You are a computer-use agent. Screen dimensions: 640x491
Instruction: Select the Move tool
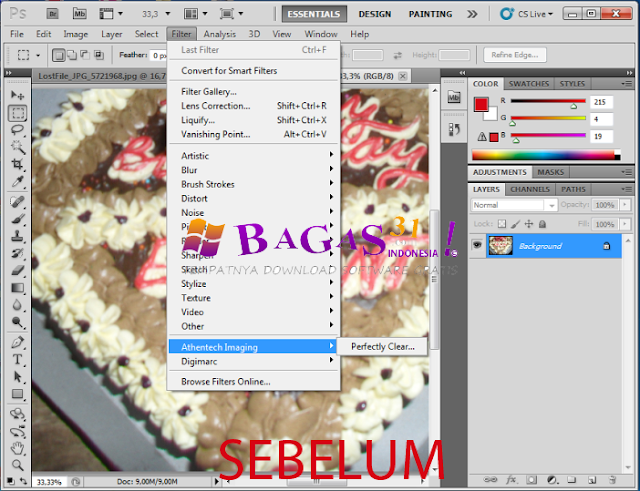17,95
